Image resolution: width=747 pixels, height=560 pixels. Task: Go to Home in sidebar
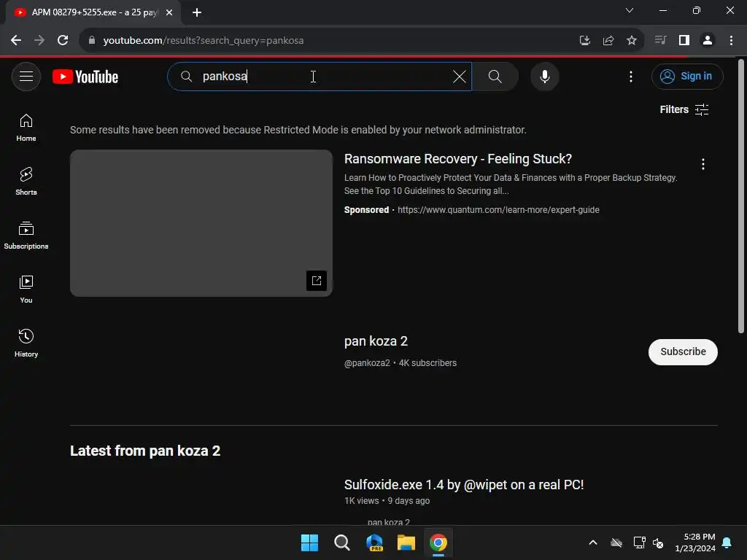point(26,128)
